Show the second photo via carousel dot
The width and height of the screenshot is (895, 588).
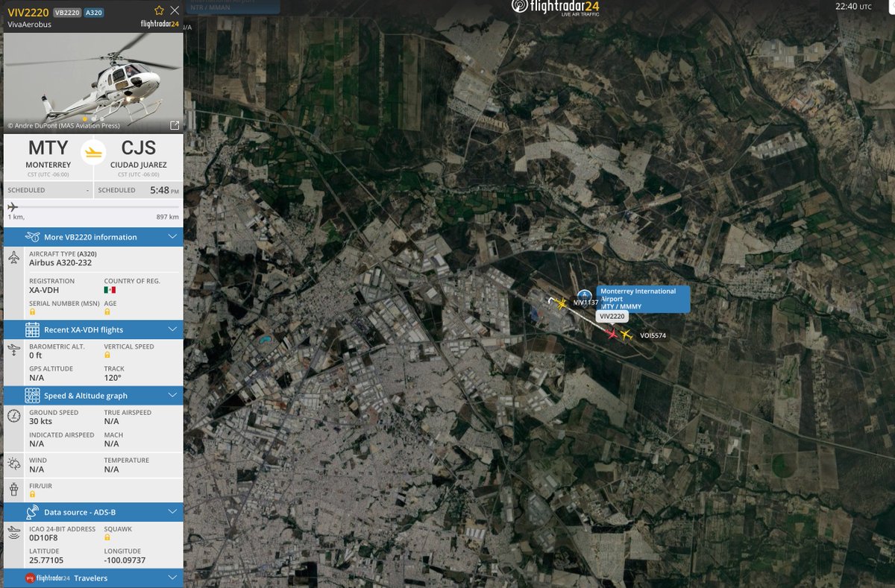(93, 118)
